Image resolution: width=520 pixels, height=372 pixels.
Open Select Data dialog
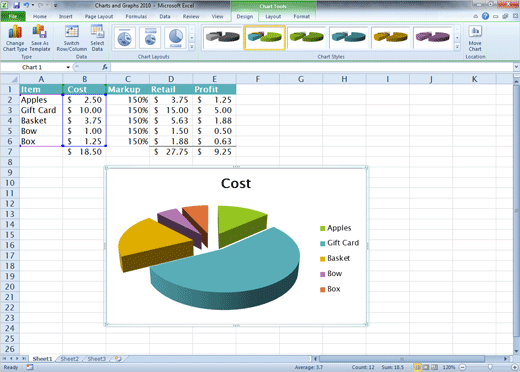coord(97,38)
